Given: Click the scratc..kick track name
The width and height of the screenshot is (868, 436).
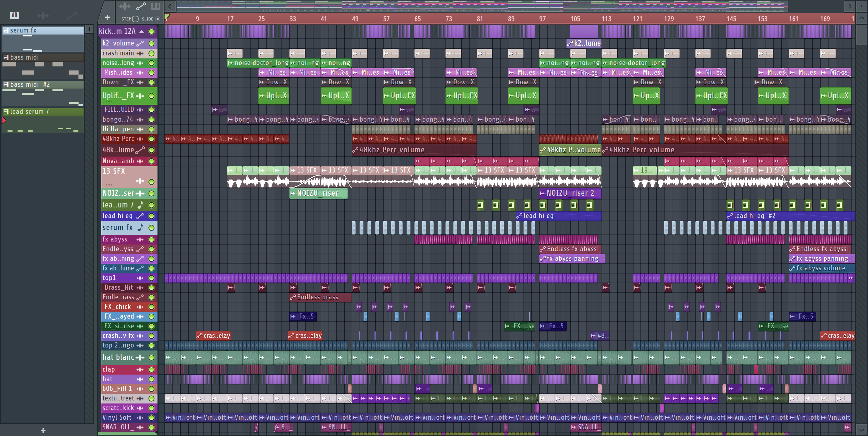Looking at the screenshot, I should click(118, 408).
